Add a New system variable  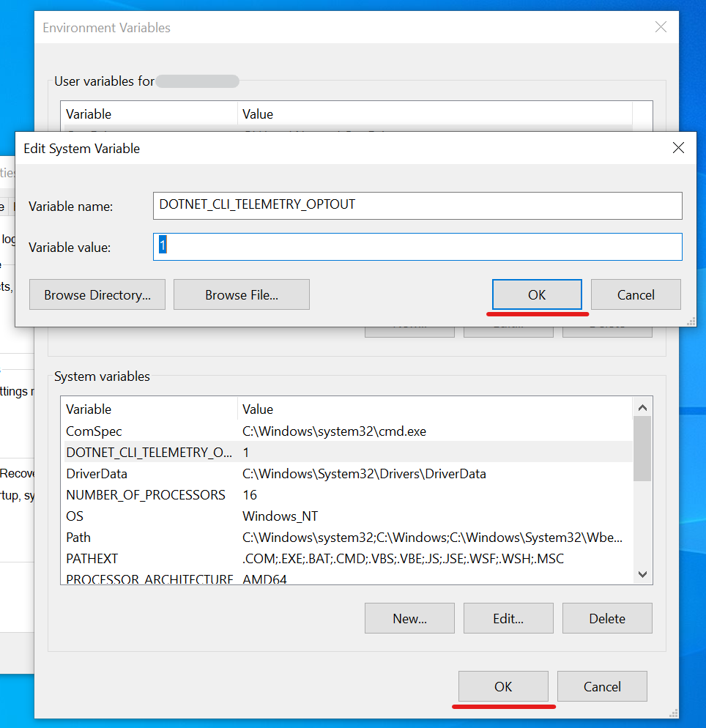click(409, 618)
